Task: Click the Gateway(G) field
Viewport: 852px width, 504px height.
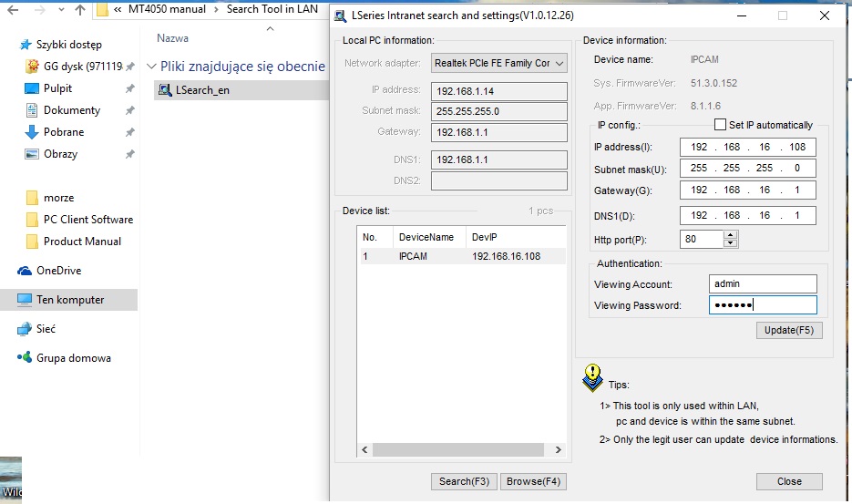Action: pos(748,190)
